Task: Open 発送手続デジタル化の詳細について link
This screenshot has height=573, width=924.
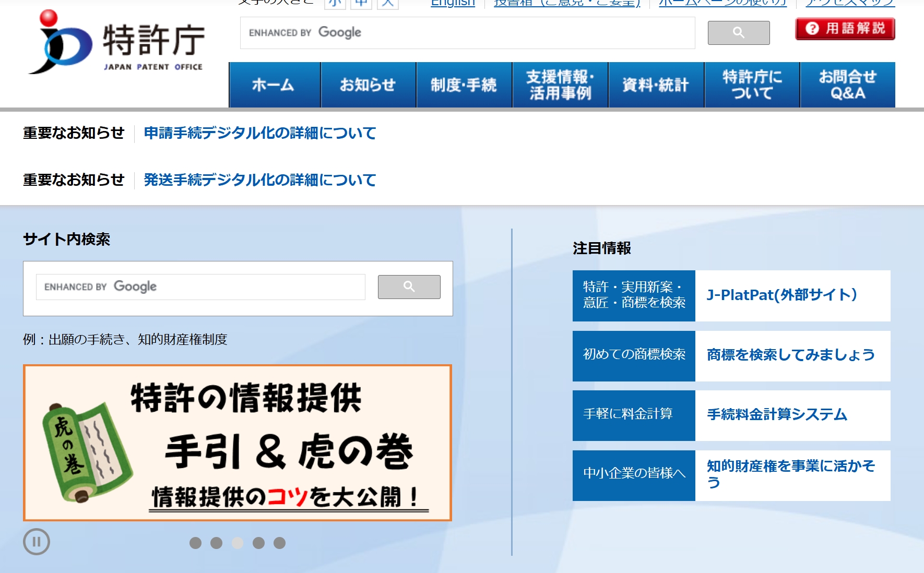Action: (259, 181)
